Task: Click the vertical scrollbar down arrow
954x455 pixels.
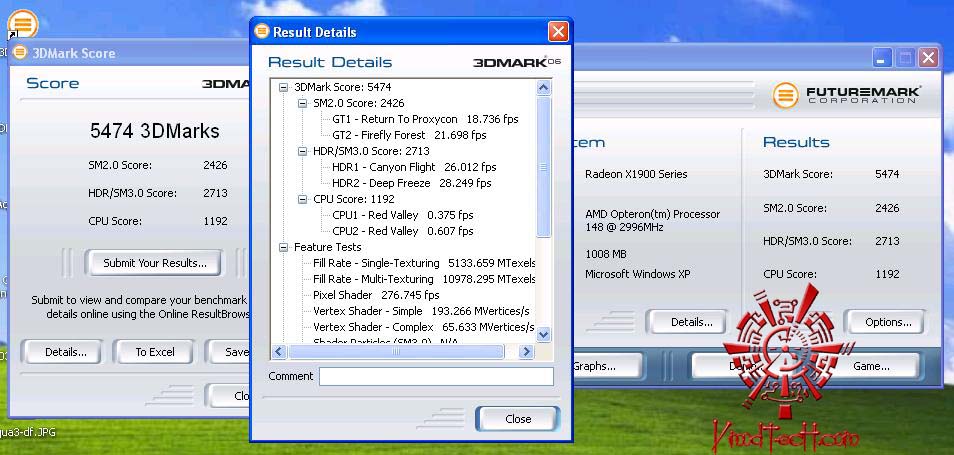Action: coord(544,334)
